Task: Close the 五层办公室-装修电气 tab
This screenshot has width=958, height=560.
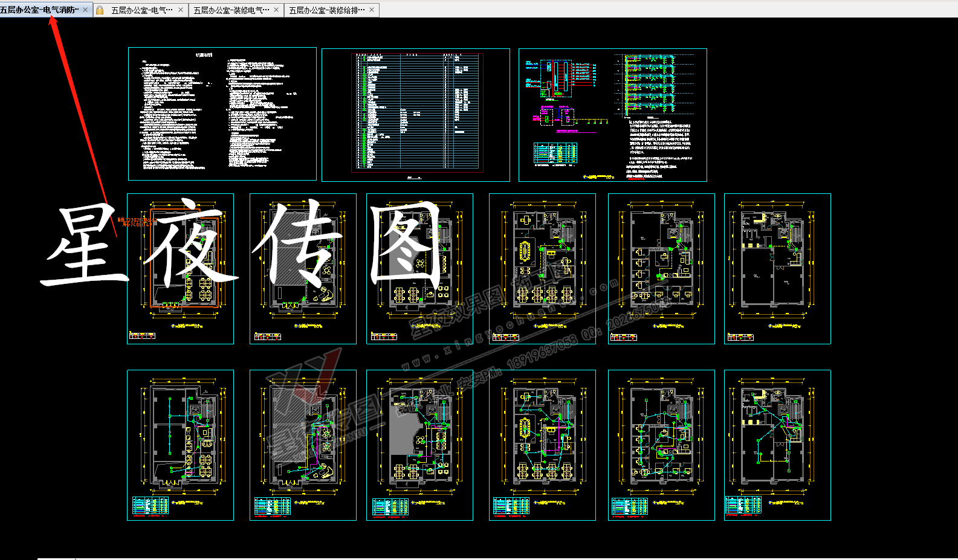Action: [x=276, y=10]
